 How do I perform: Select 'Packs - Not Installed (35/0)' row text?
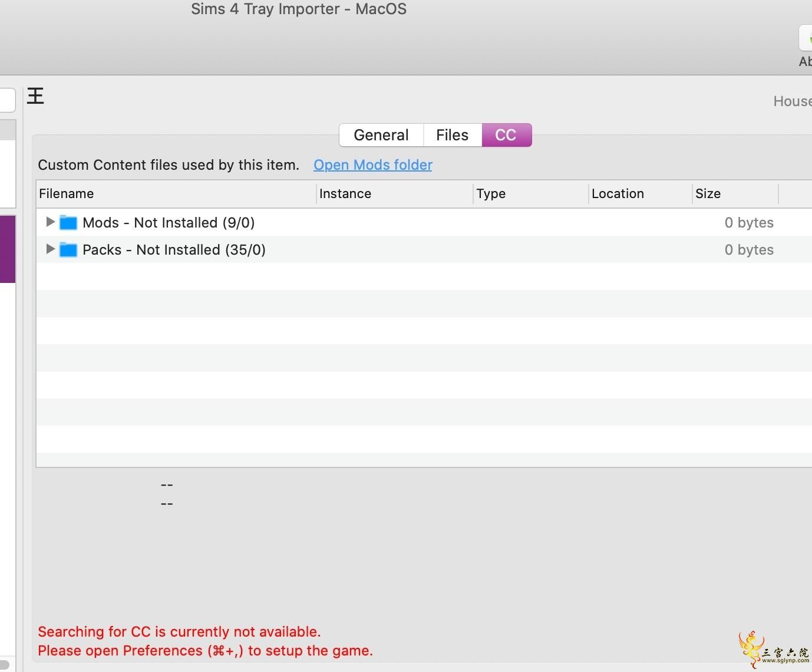[x=174, y=250]
